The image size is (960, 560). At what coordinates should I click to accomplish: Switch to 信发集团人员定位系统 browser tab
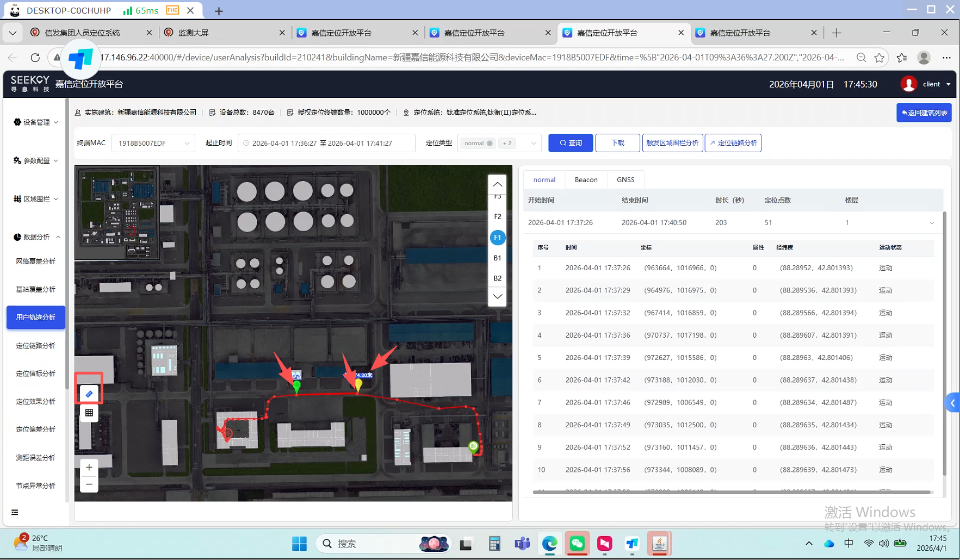[x=90, y=33]
